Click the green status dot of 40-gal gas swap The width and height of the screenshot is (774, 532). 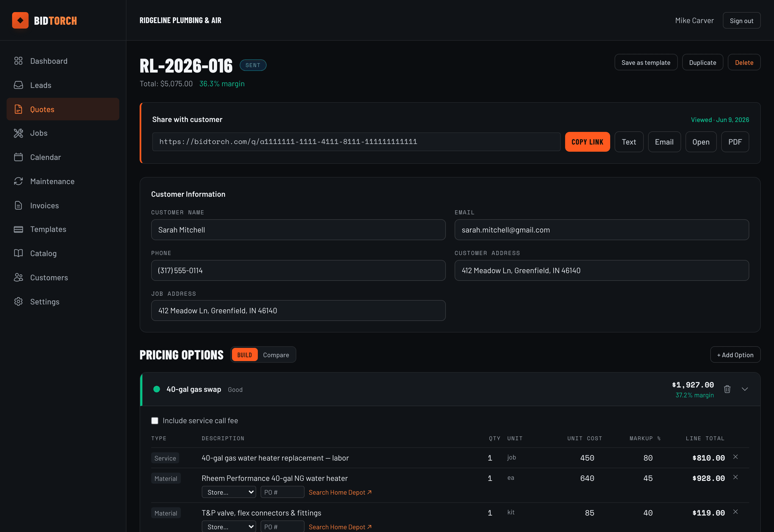pos(157,389)
